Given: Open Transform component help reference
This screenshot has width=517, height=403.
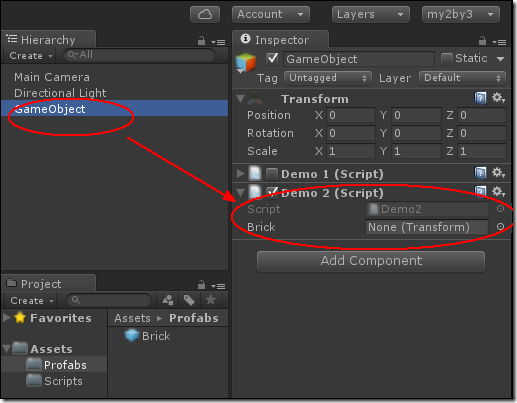Looking at the screenshot, I should (x=480, y=98).
